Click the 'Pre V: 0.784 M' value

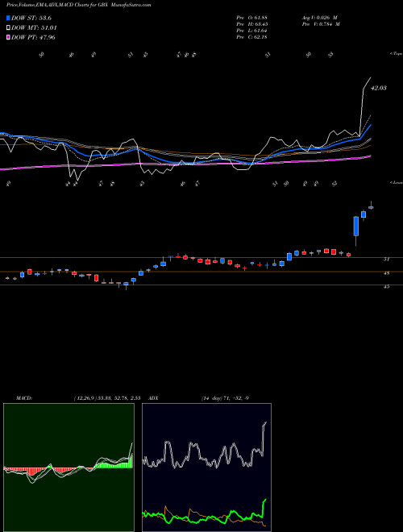pos(321,24)
